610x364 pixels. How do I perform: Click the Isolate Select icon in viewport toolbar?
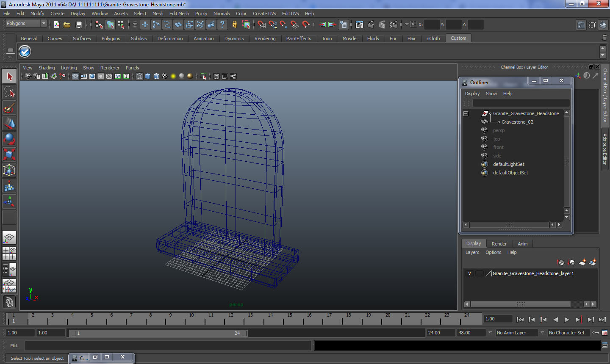[x=203, y=76]
